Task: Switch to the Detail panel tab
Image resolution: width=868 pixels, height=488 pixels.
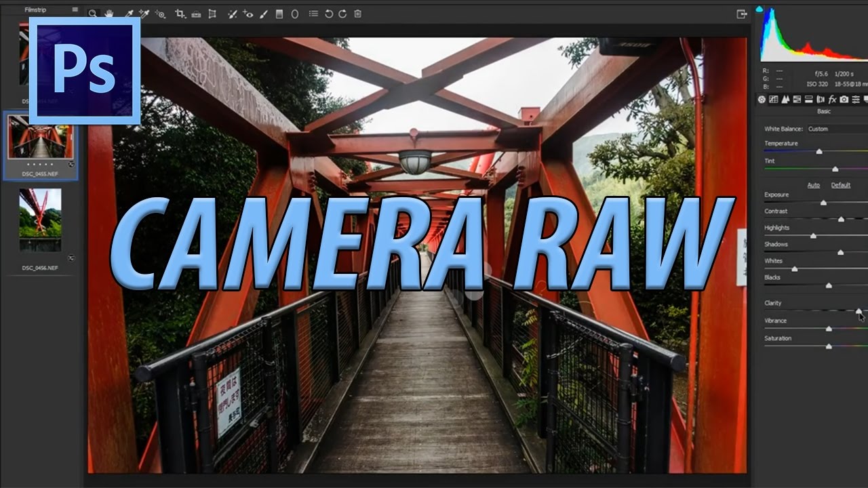Action: tap(785, 100)
